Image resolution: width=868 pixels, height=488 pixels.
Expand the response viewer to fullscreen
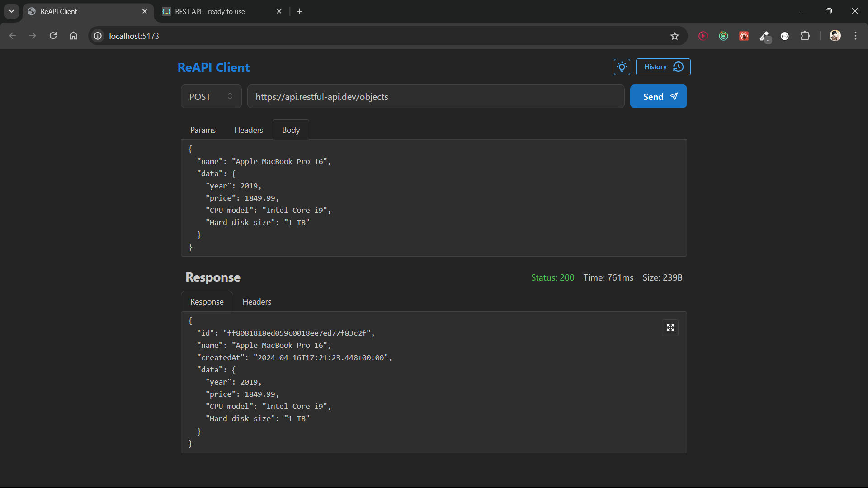pos(670,328)
